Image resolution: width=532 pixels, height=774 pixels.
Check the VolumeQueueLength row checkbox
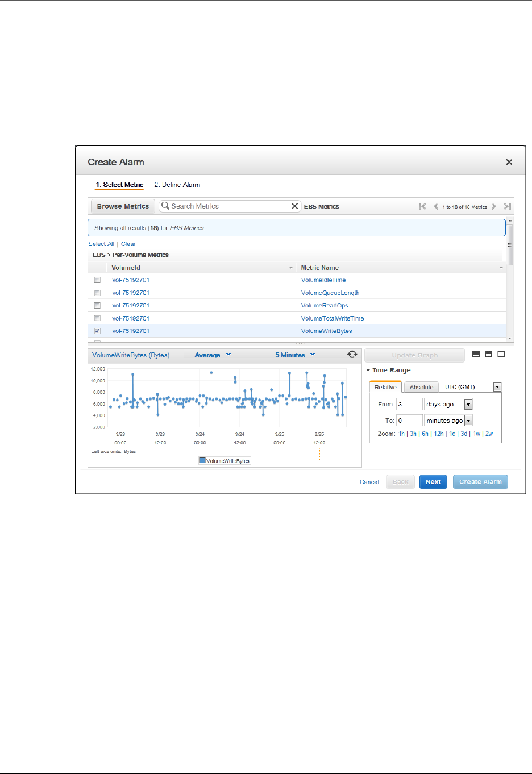pyautogui.click(x=97, y=293)
